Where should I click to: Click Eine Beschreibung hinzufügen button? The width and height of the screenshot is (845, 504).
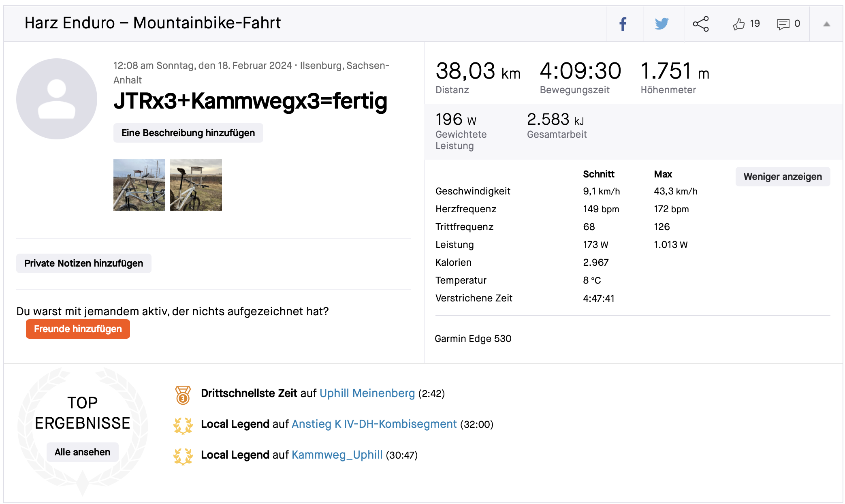(188, 133)
